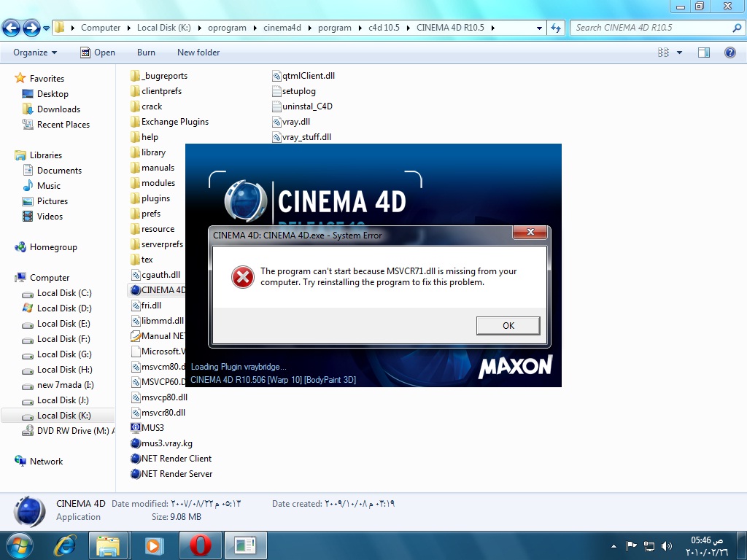The image size is (747, 560).
Task: Select the msvcr80.dll file icon
Action: (136, 413)
